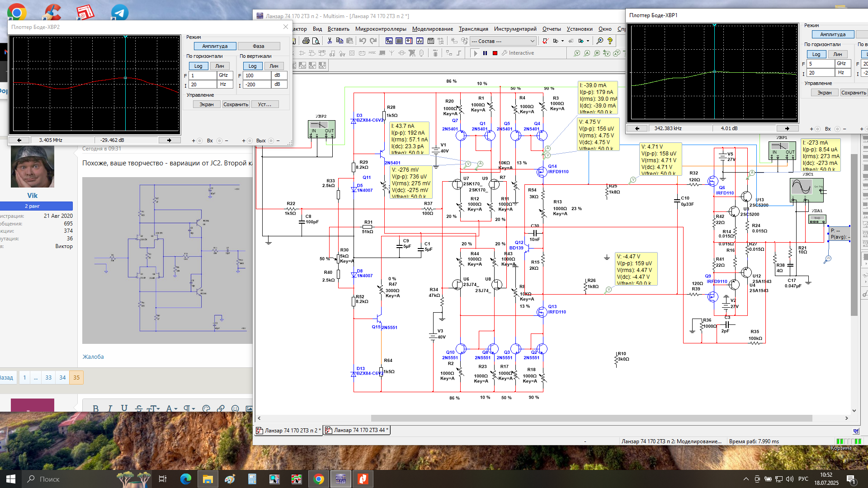Open the Вид menu
The width and height of the screenshot is (868, 488).
point(317,29)
